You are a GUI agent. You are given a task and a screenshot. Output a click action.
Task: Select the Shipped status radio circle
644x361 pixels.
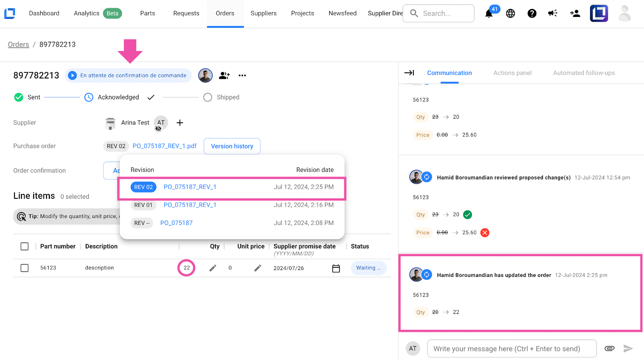(x=208, y=97)
